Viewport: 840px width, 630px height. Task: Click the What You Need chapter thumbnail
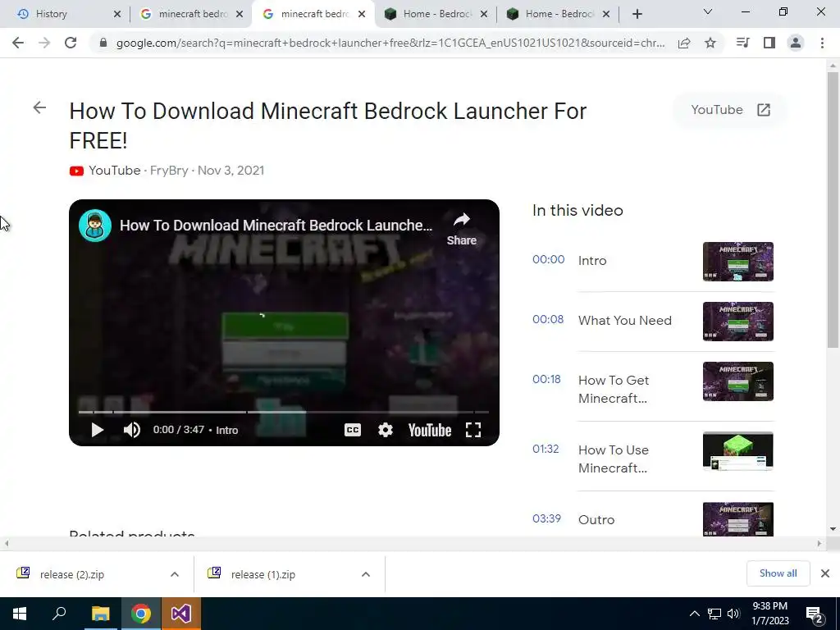click(x=738, y=322)
